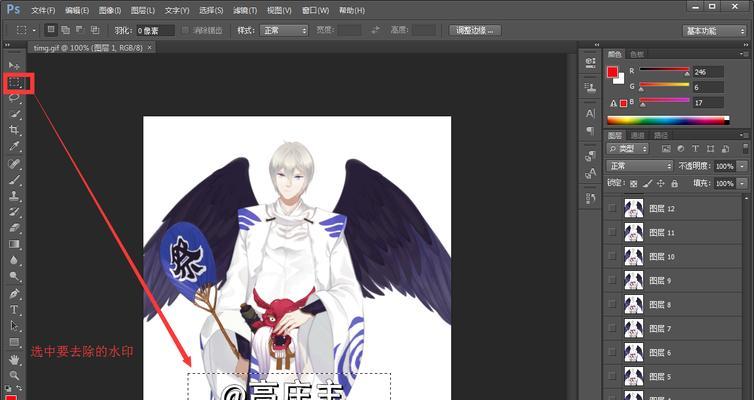The height and width of the screenshot is (400, 754).
Task: Select the Dodge tool
Action: click(x=14, y=276)
